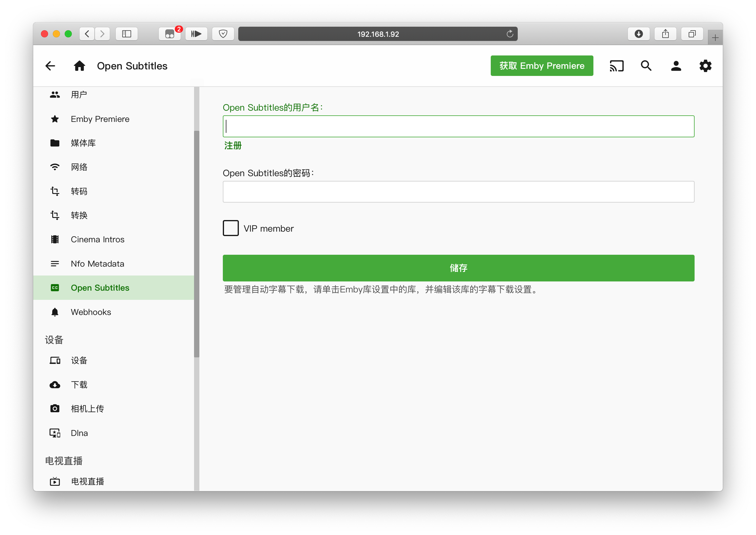This screenshot has width=756, height=535.
Task: Click the users icon beside 用户
Action: click(x=55, y=95)
